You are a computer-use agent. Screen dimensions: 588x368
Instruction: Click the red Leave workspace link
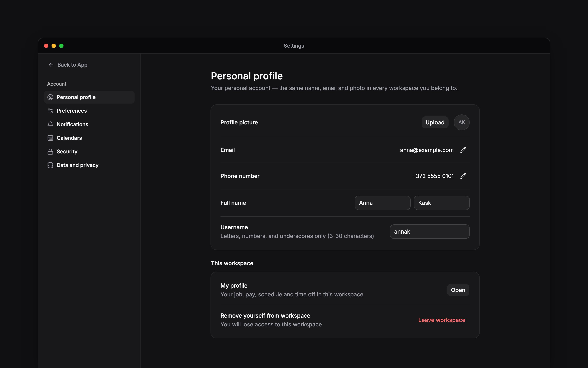point(442,320)
